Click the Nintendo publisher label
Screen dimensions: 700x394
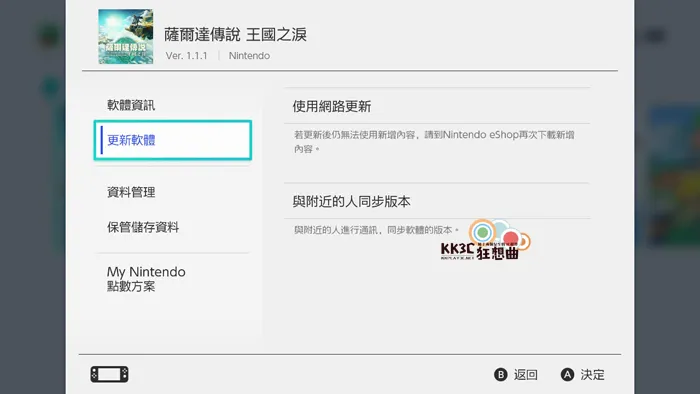point(249,56)
